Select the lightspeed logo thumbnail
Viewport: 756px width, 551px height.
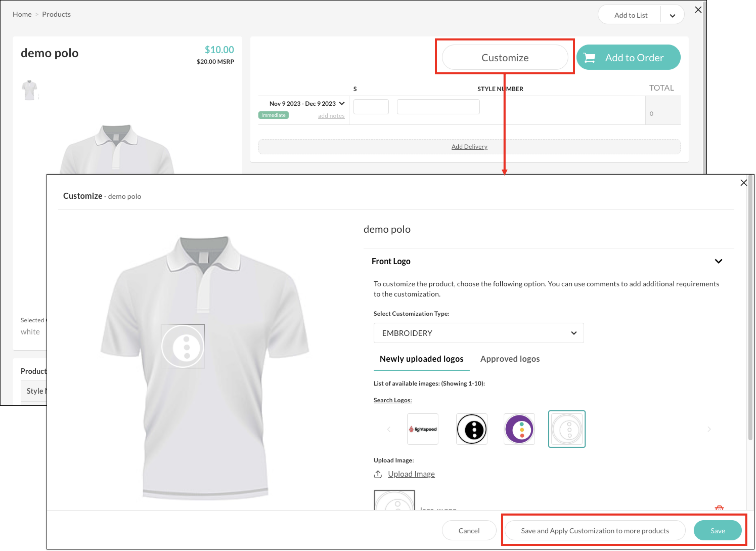[x=423, y=429]
